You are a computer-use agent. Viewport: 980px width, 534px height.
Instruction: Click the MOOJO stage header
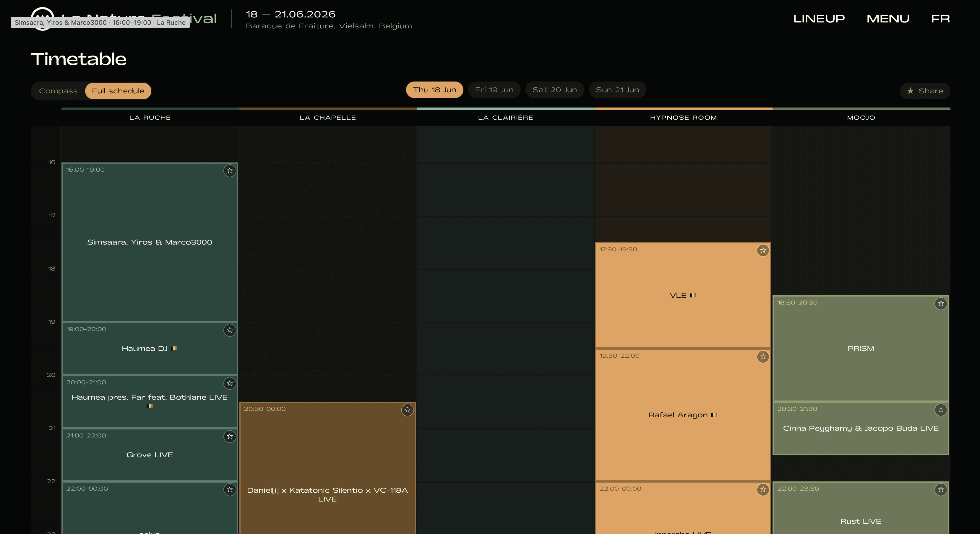861,118
